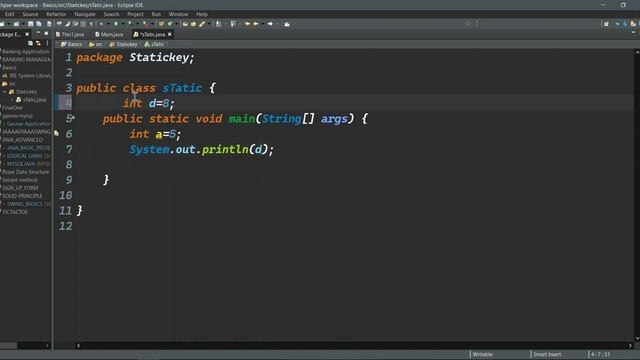Screen dimensions: 640x360
Task: Start debugging with the Debug toolbar icon
Action: (x=101, y=24)
